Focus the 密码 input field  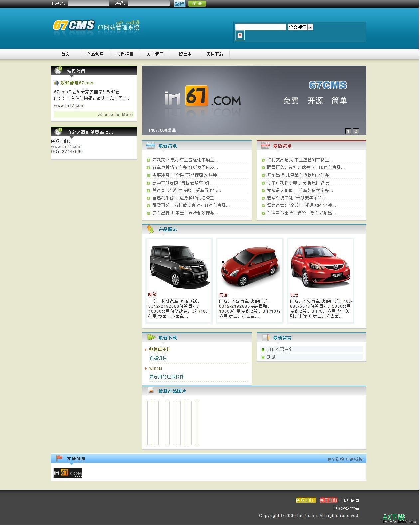coord(149,3)
